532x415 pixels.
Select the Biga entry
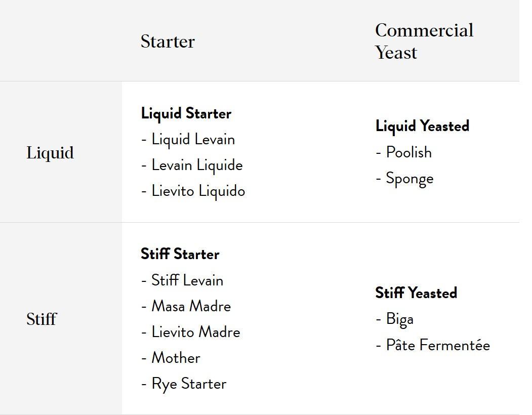click(399, 319)
